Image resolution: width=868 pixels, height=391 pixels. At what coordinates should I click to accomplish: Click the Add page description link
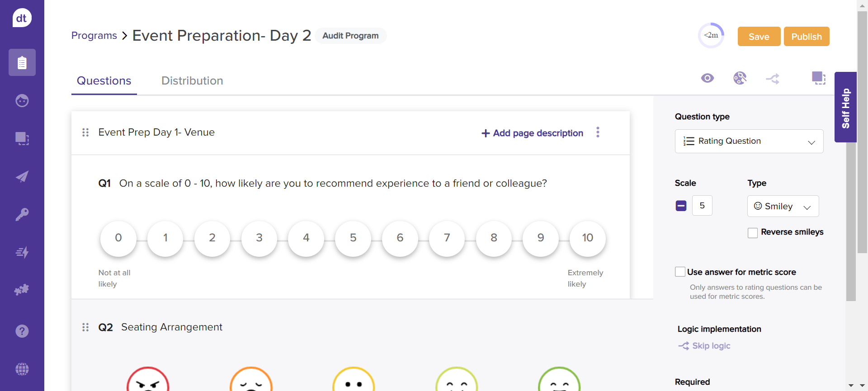(x=532, y=133)
